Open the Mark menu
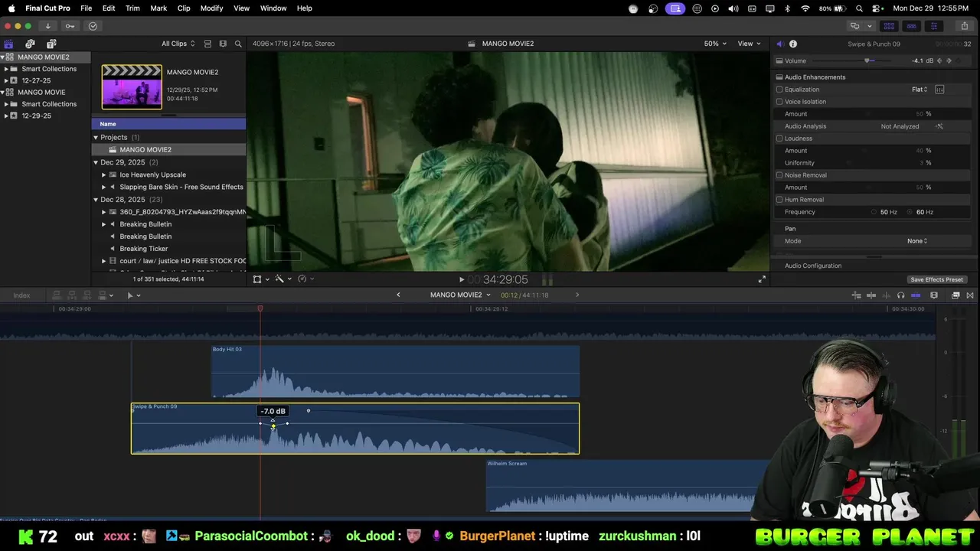Image resolution: width=980 pixels, height=551 pixels. pyautogui.click(x=158, y=8)
